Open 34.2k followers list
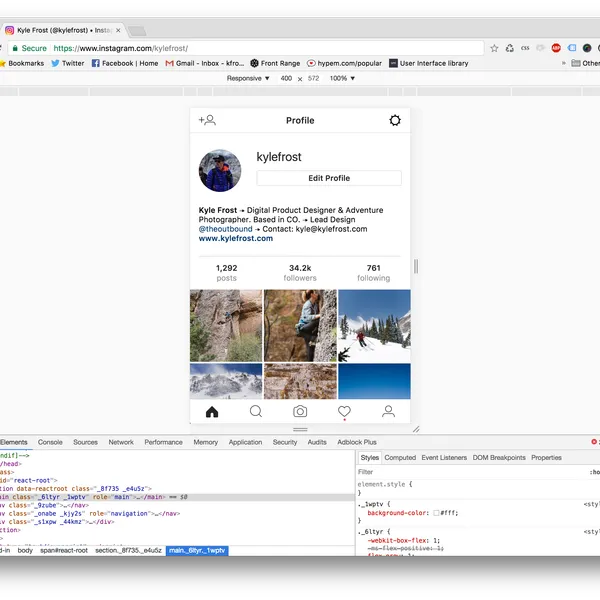 pos(300,273)
